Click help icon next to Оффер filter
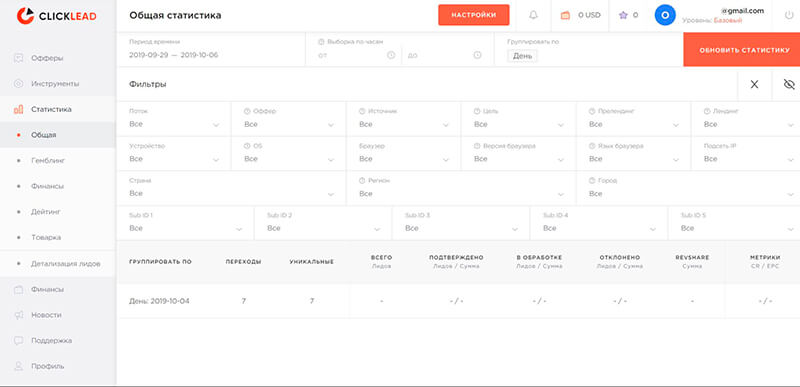The height and width of the screenshot is (387, 800). point(247,111)
